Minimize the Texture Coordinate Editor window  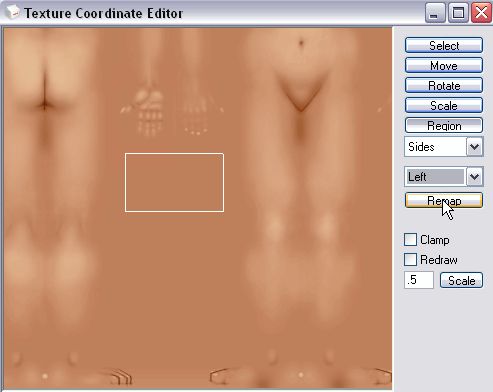pyautogui.click(x=435, y=13)
